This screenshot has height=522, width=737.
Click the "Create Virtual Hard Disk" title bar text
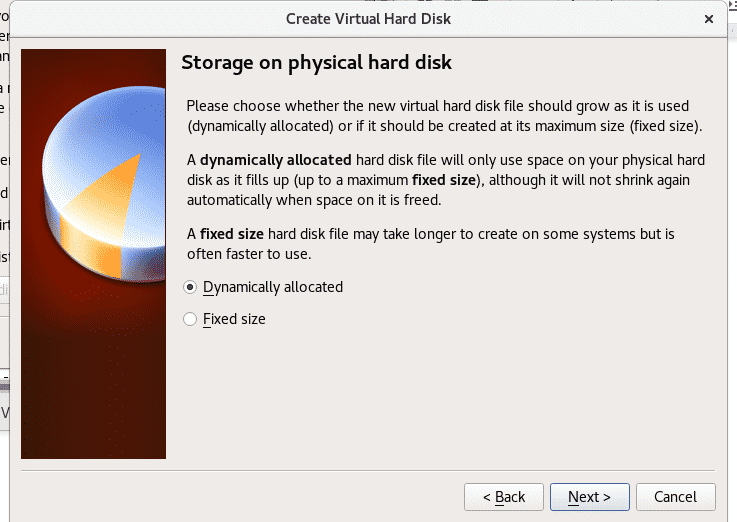pyautogui.click(x=368, y=19)
